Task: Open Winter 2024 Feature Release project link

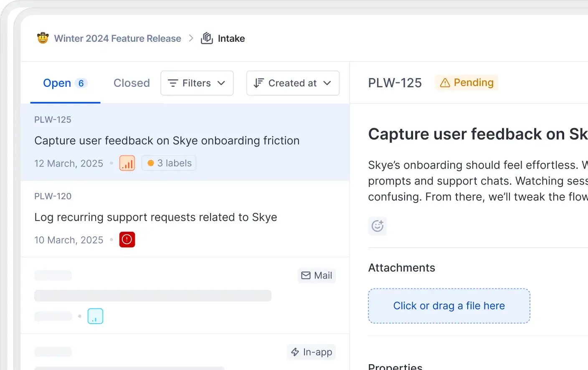Action: point(117,38)
